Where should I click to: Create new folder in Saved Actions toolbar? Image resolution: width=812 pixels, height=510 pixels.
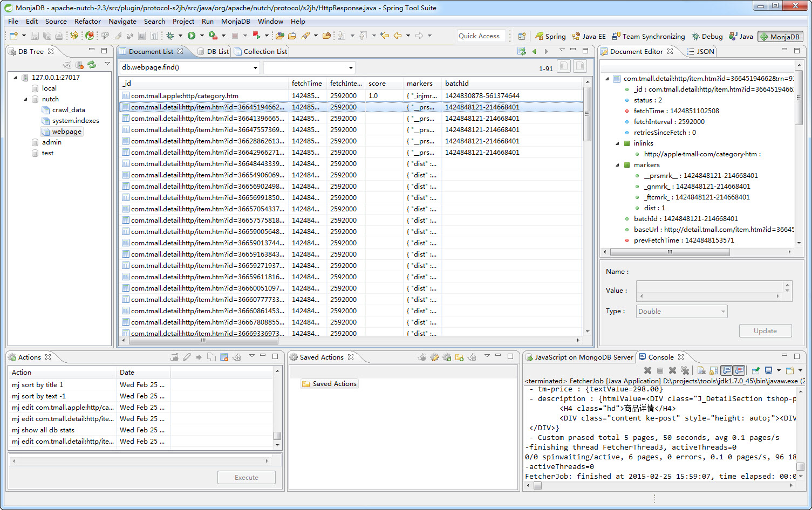(459, 357)
